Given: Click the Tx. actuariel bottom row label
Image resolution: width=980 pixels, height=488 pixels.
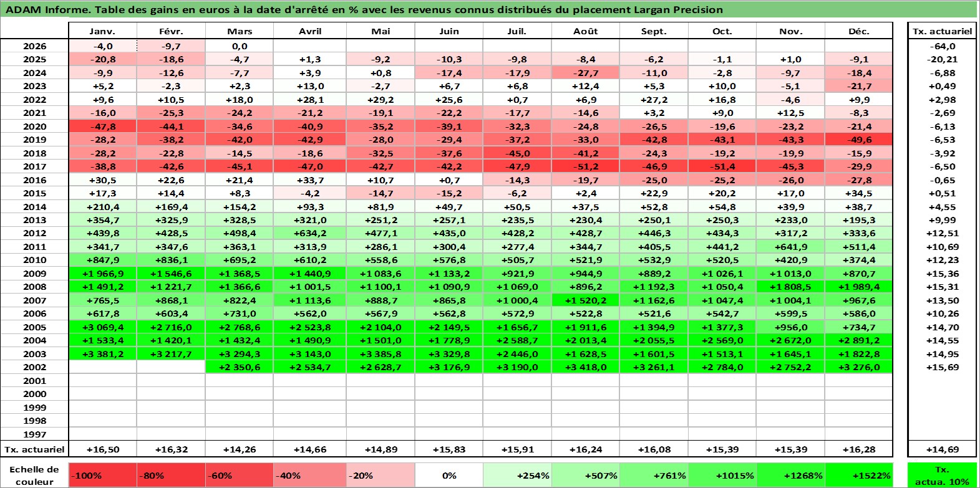Looking at the screenshot, I should pyautogui.click(x=34, y=449).
